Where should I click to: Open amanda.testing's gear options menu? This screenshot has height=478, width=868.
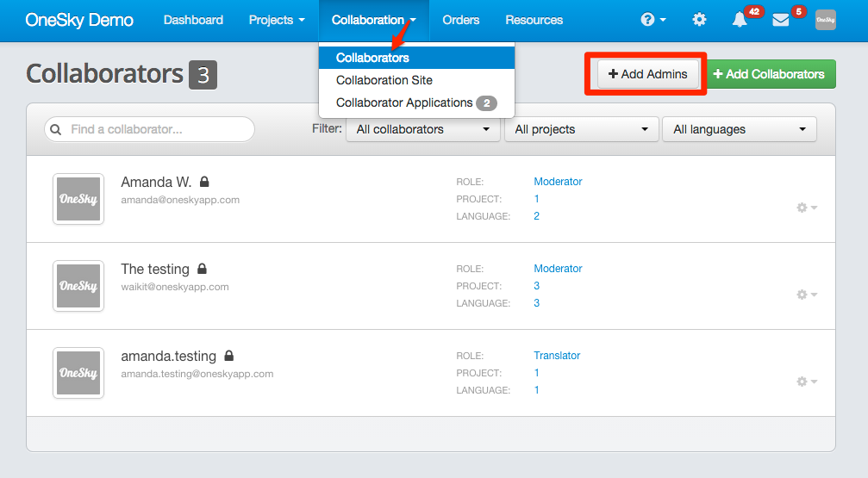[807, 382]
